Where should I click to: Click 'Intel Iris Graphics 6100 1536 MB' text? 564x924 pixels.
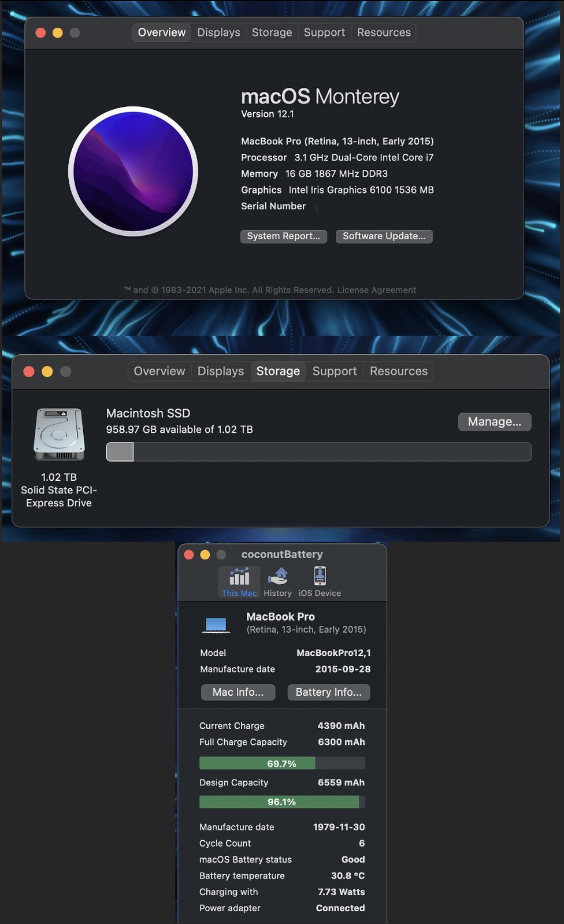click(361, 190)
